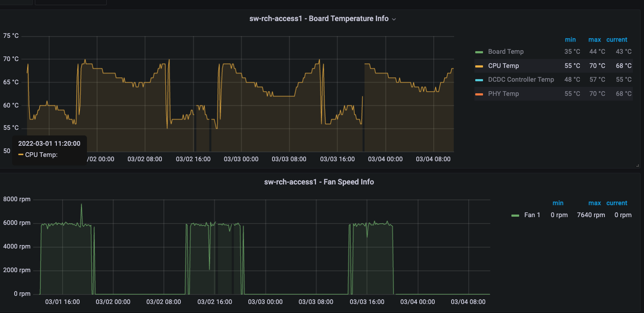The image size is (644, 313).
Task: Click the 7640 rpm spike on fan graph
Action: coord(81,205)
